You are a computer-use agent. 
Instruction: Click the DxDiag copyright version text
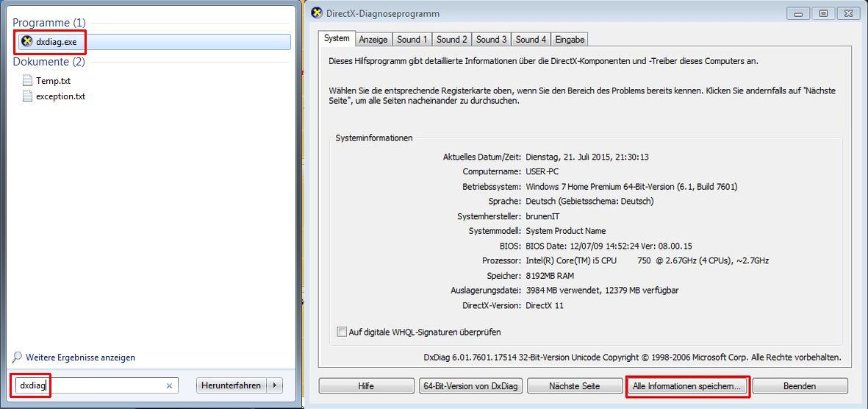coord(632,358)
